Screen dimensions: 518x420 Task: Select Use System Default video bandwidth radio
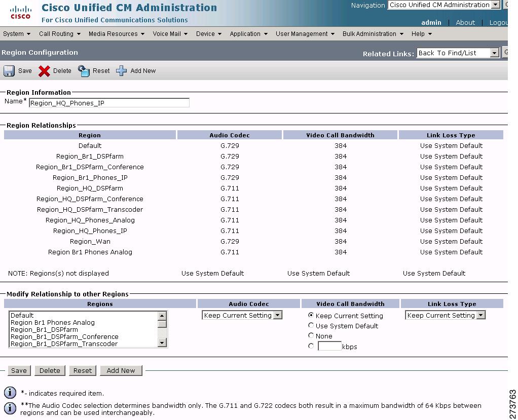(311, 326)
